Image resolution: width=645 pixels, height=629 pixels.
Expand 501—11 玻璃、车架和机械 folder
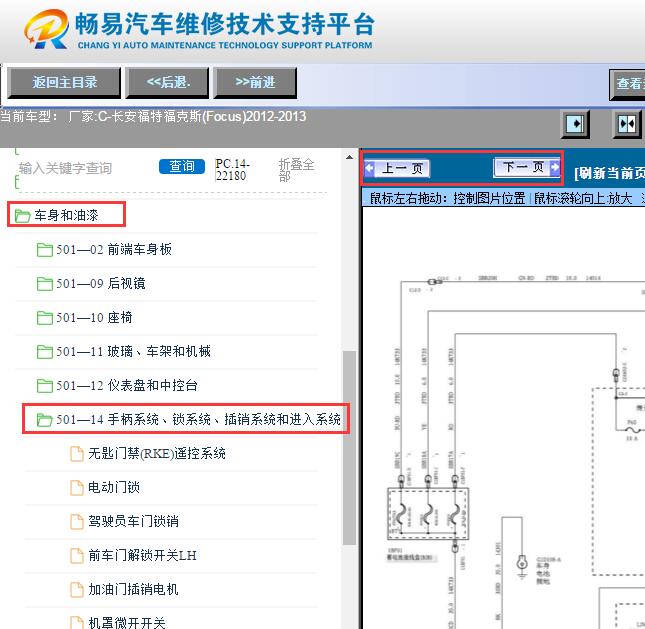(x=133, y=351)
